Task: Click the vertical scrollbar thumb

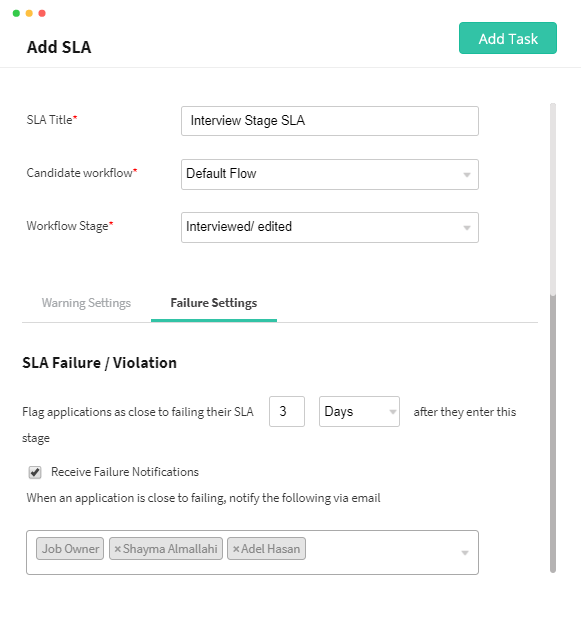Action: coord(553,433)
